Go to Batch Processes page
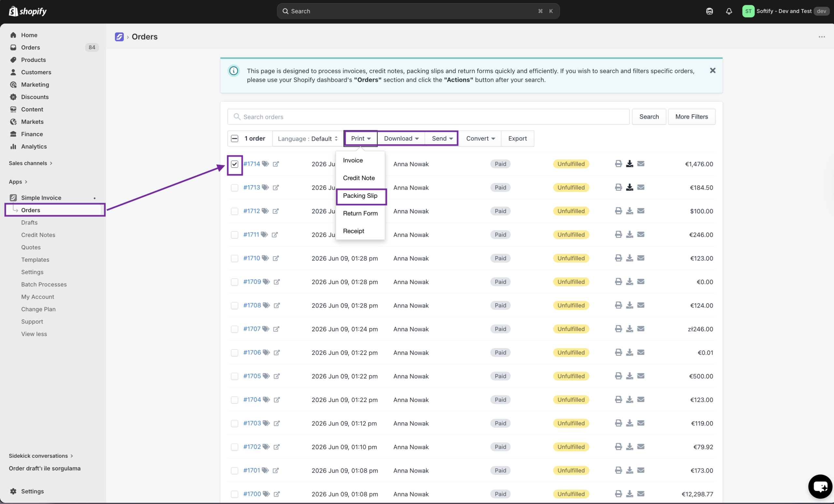 tap(44, 284)
